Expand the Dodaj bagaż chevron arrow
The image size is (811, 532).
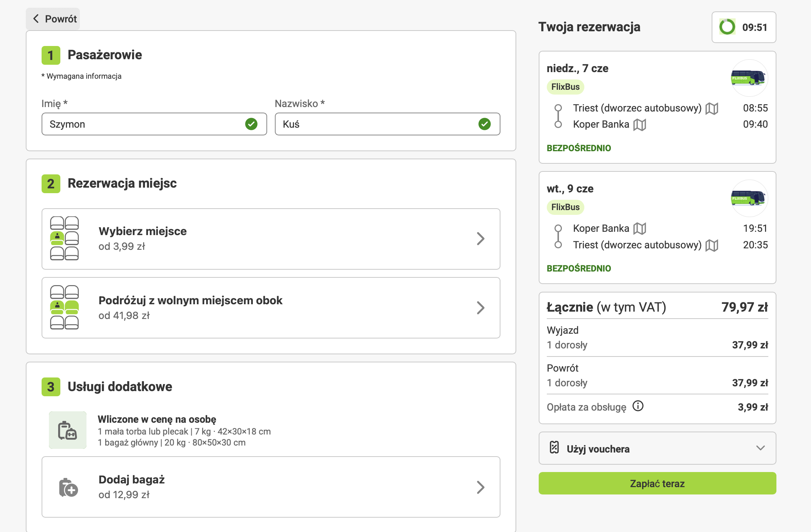[481, 487]
